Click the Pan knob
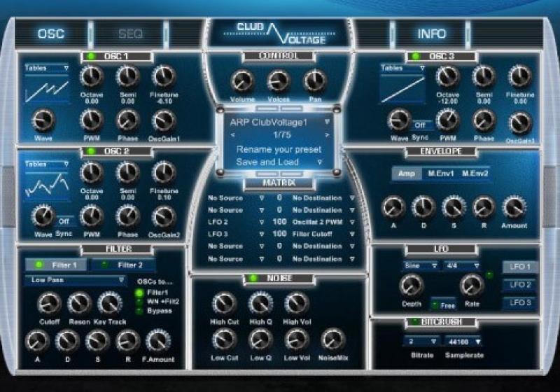This screenshot has width=560, height=392. click(x=315, y=80)
